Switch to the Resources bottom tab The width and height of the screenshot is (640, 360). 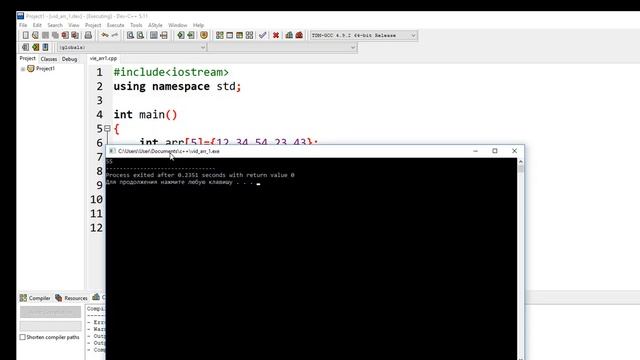[x=71, y=298]
